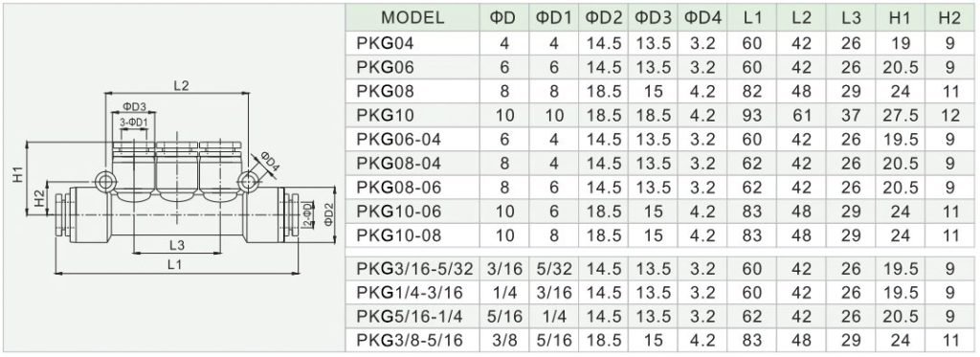Click the ΦD4 column header
Image resolution: width=980 pixels, height=357 pixels.
(703, 17)
